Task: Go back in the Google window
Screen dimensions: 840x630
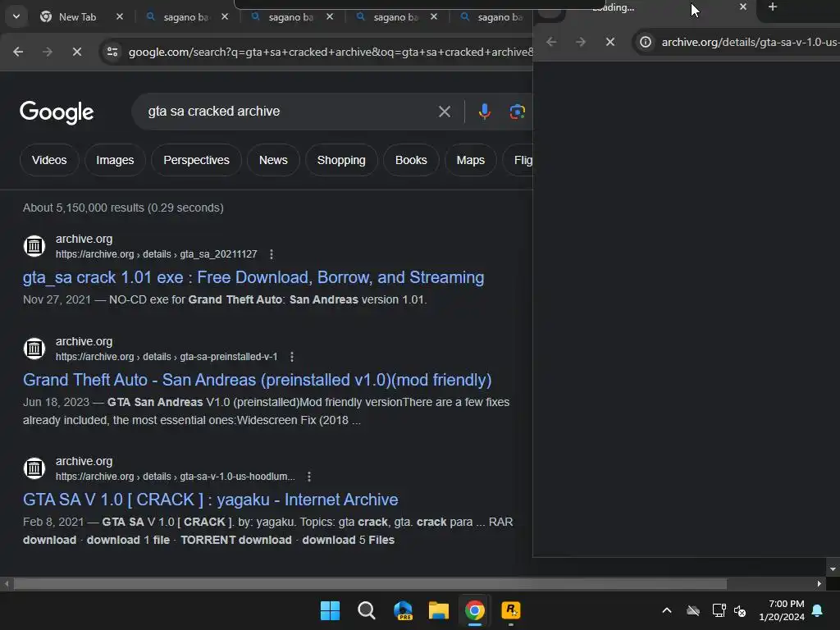Action: (18, 52)
